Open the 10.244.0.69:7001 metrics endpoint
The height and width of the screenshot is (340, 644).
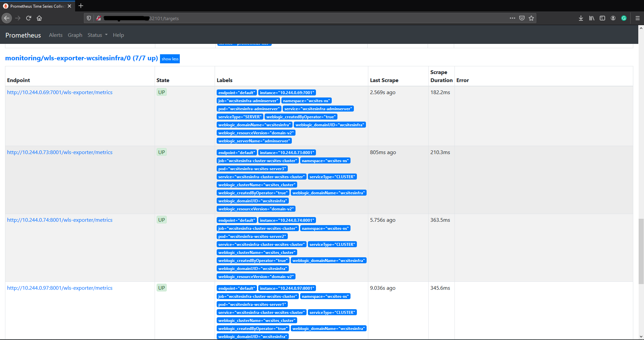click(60, 92)
